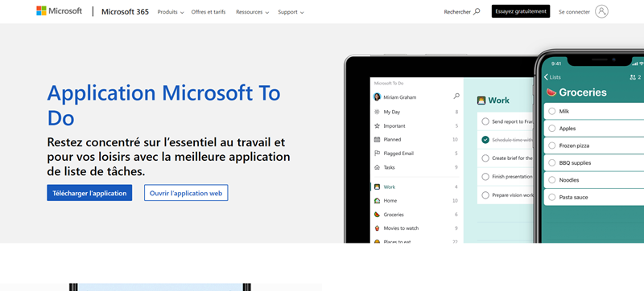644x291 pixels.
Task: Click the Microsoft To Do label on tablet
Action: [389, 84]
